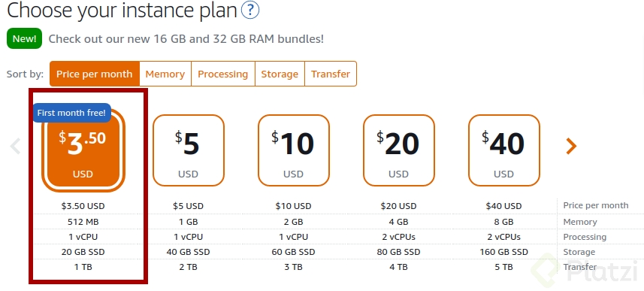
Task: Click the green New! badge
Action: [x=24, y=38]
